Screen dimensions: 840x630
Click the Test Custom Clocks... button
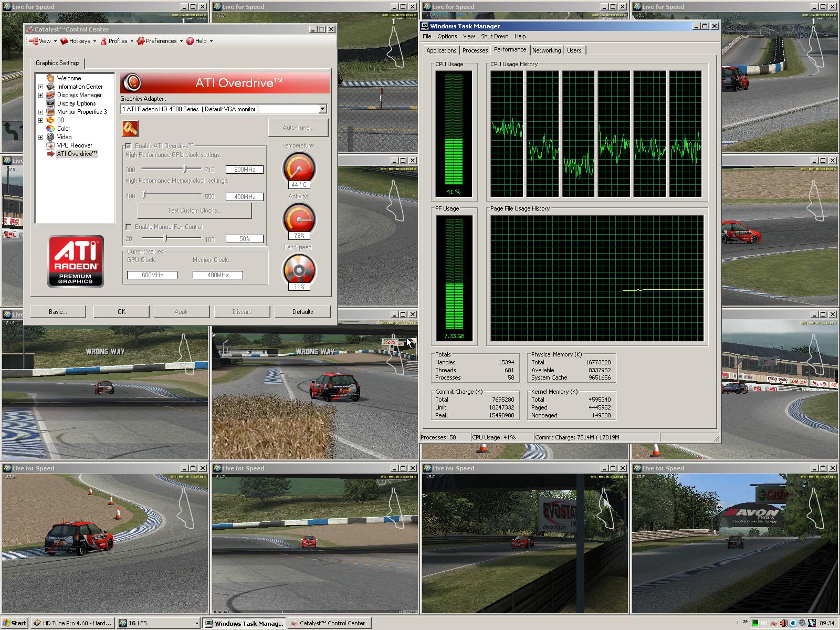coord(194,211)
